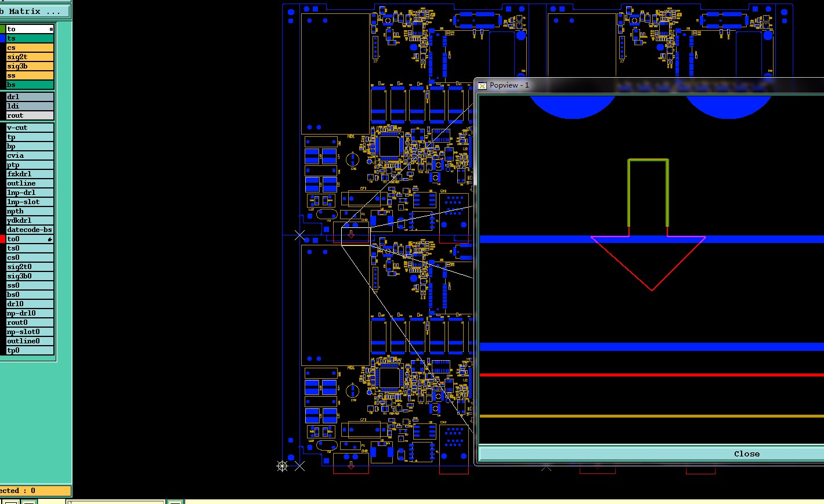Select the 'rout' layer row
Viewport: 824px width, 504px height.
(30, 115)
